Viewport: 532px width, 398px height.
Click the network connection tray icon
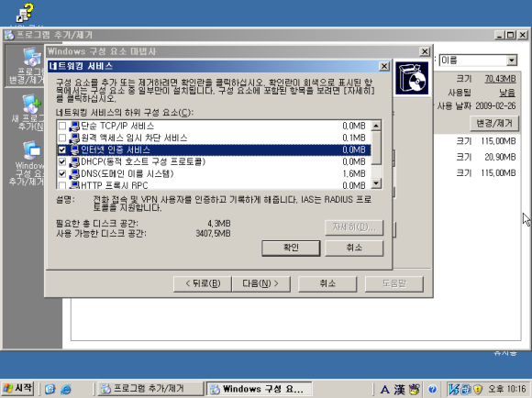click(x=467, y=389)
